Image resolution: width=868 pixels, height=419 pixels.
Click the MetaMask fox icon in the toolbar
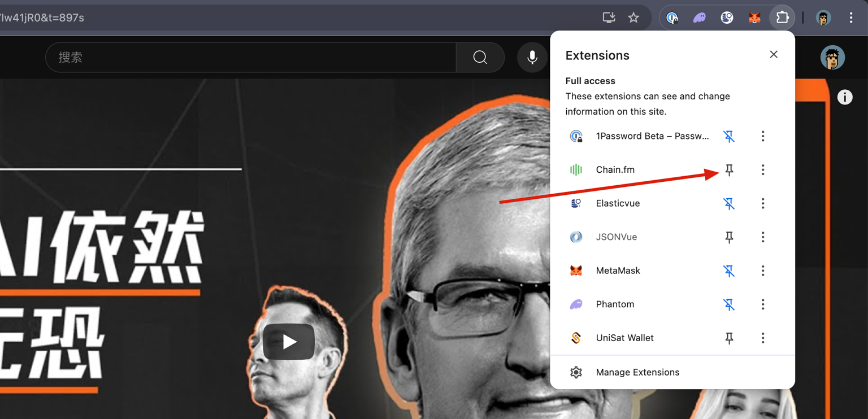coord(754,18)
